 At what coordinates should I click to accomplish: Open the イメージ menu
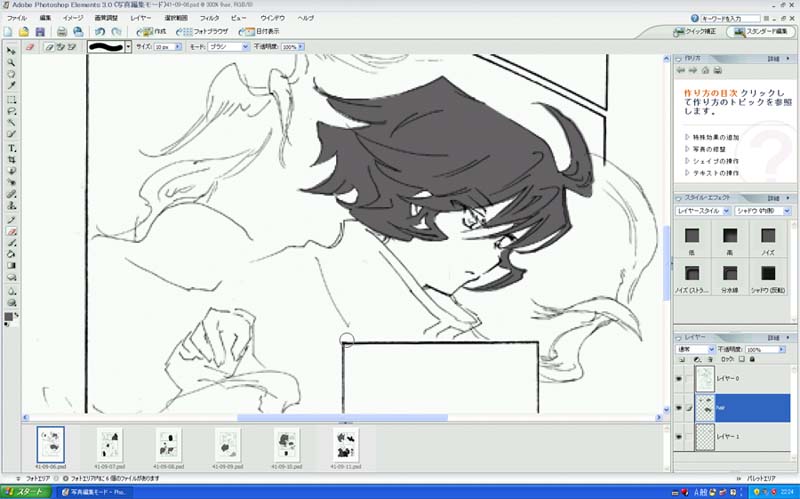(x=72, y=18)
